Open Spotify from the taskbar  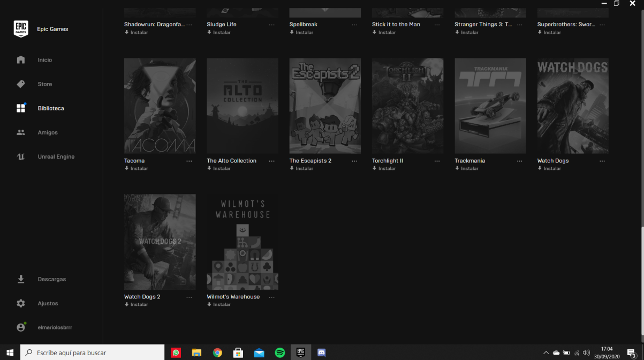(280, 352)
